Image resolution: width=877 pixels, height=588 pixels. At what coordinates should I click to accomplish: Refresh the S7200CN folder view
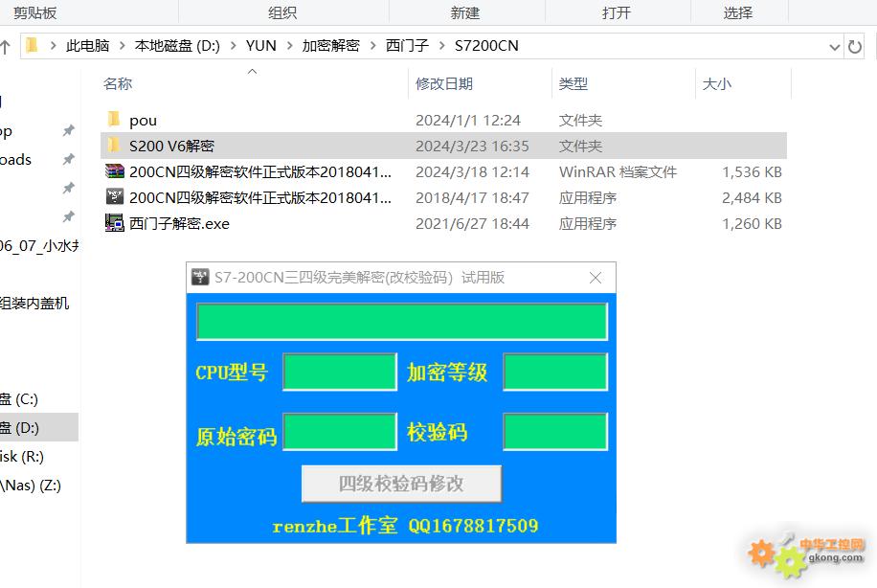point(855,46)
